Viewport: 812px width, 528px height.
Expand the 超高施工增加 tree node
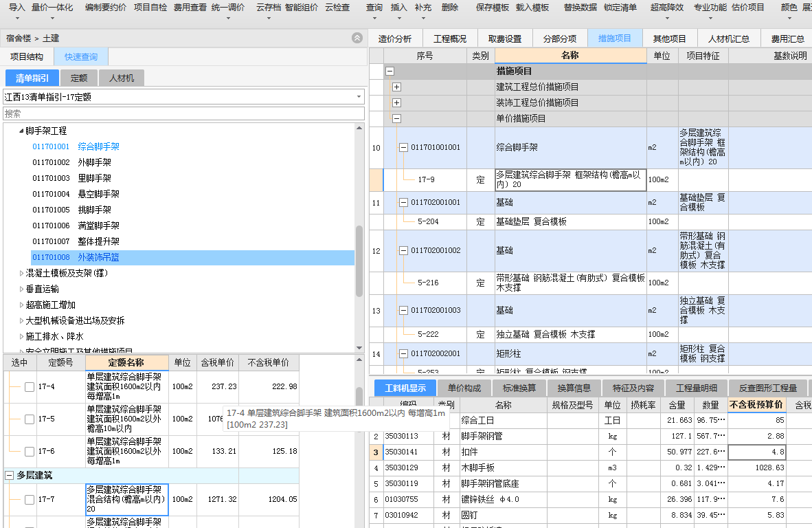(x=21, y=305)
